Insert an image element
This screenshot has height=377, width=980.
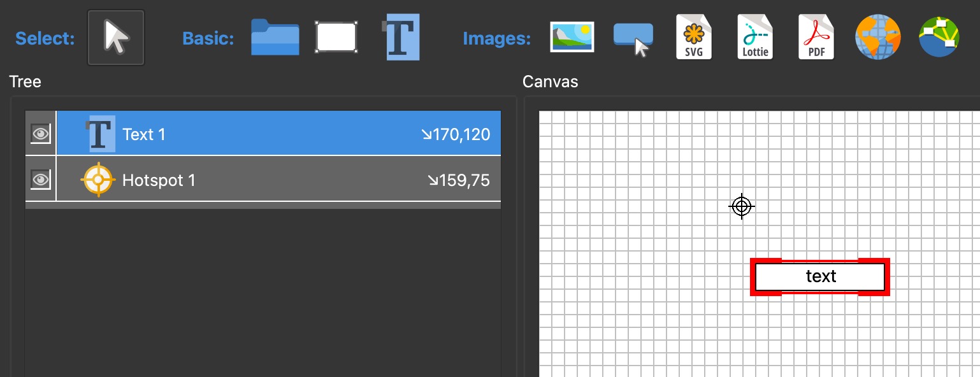click(x=572, y=38)
